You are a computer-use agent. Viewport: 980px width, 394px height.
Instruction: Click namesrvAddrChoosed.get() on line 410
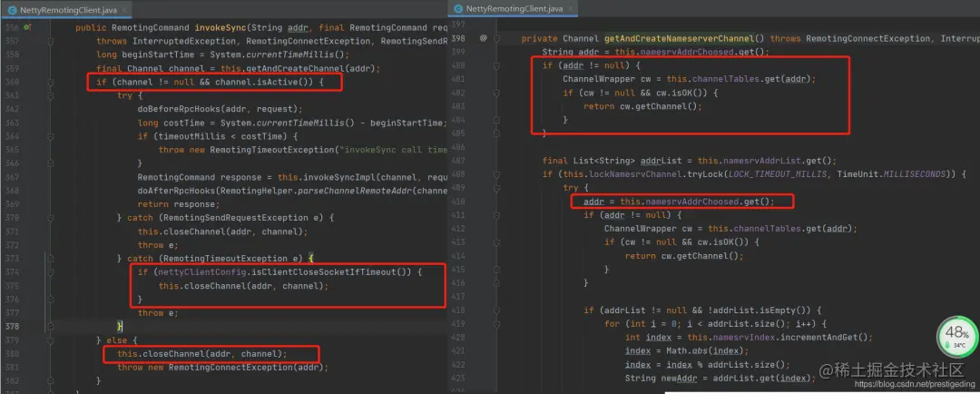pyautogui.click(x=710, y=202)
